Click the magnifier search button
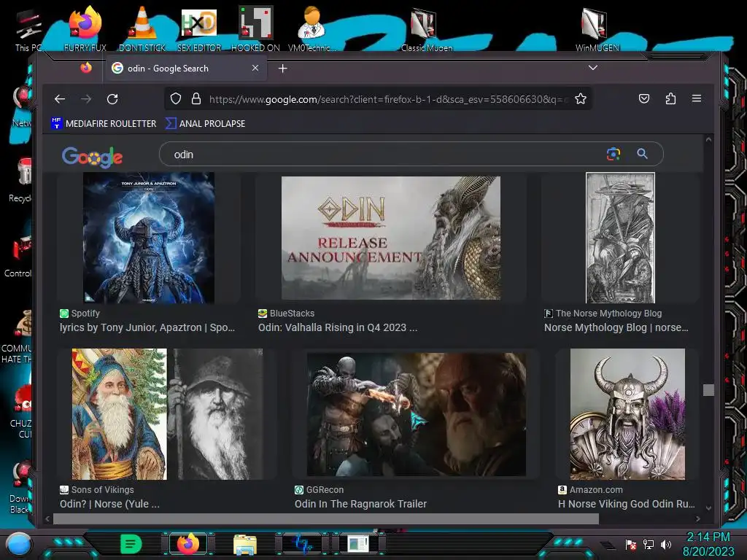 (642, 154)
